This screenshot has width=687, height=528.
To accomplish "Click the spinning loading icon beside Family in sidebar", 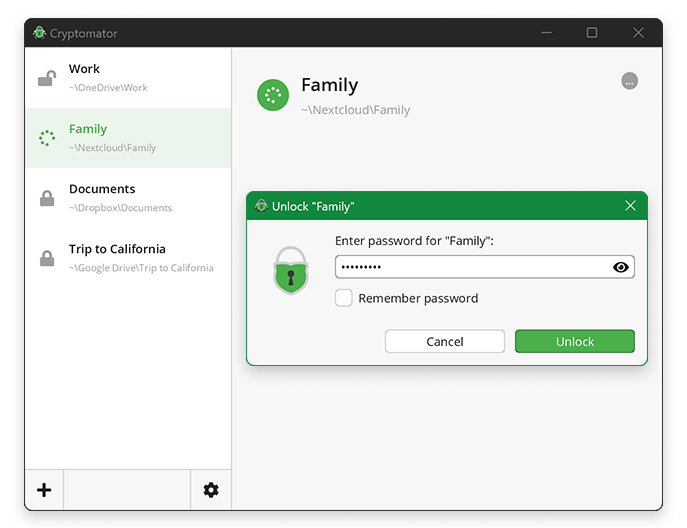I will [x=46, y=138].
